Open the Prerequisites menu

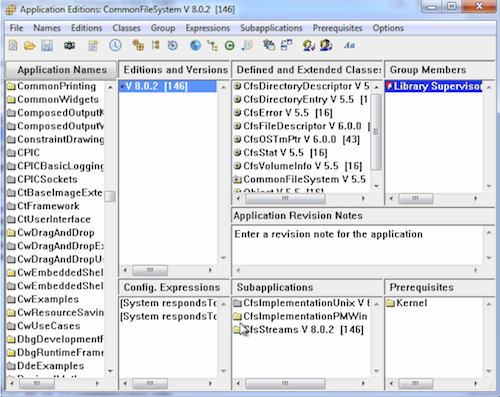tap(337, 28)
